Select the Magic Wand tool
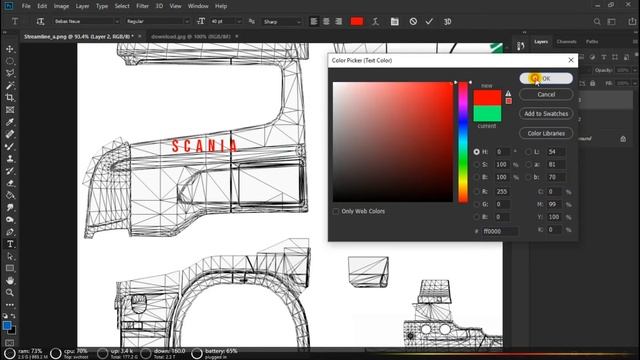640x360 pixels. click(10, 86)
